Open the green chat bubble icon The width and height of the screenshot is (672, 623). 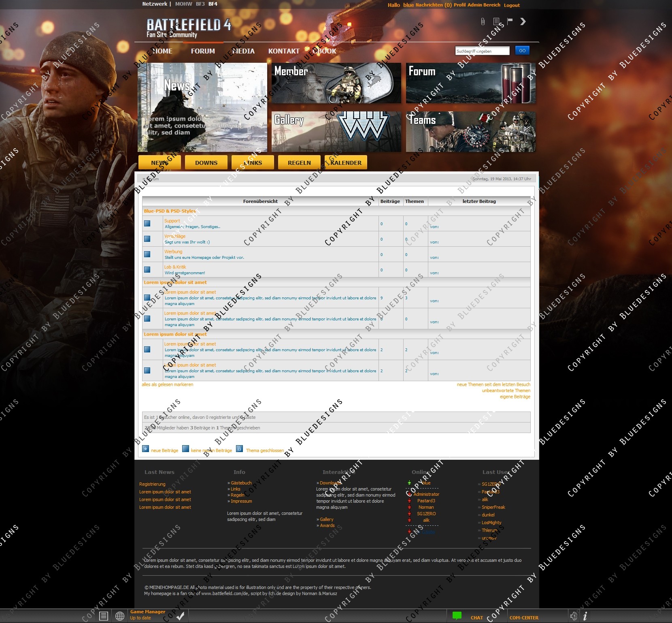click(457, 616)
